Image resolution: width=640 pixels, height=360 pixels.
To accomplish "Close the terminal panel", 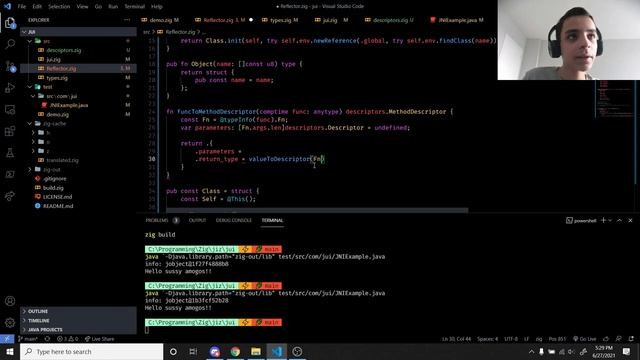I will click(630, 220).
